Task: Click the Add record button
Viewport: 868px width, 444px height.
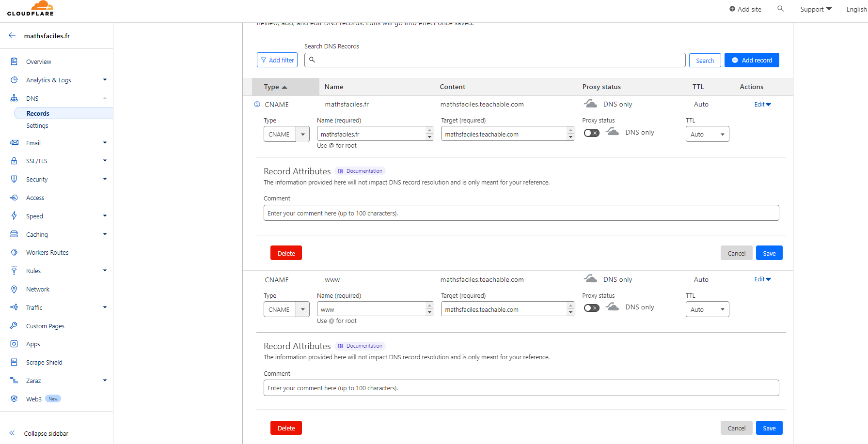Action: 752,60
